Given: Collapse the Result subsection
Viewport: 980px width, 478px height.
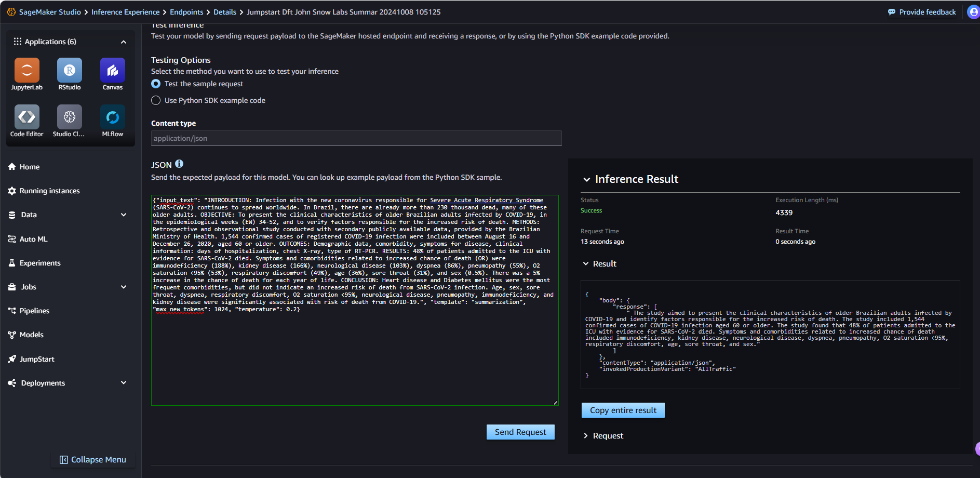Looking at the screenshot, I should (586, 264).
